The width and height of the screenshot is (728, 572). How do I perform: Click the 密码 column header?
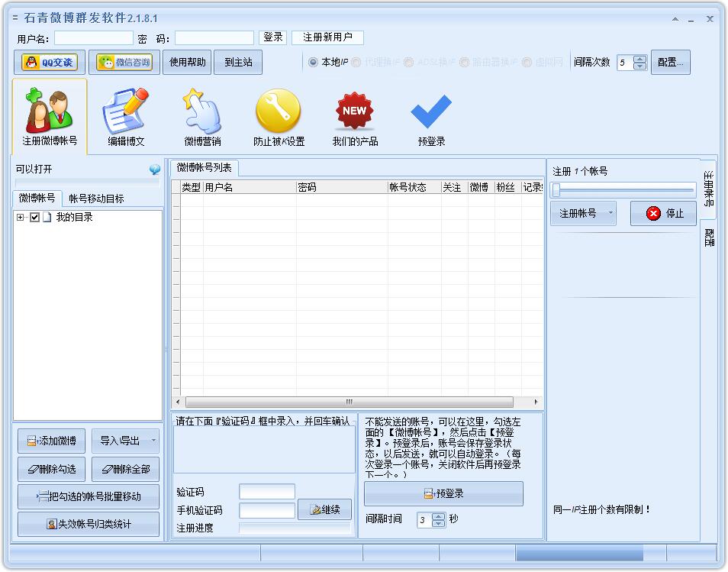click(x=342, y=187)
